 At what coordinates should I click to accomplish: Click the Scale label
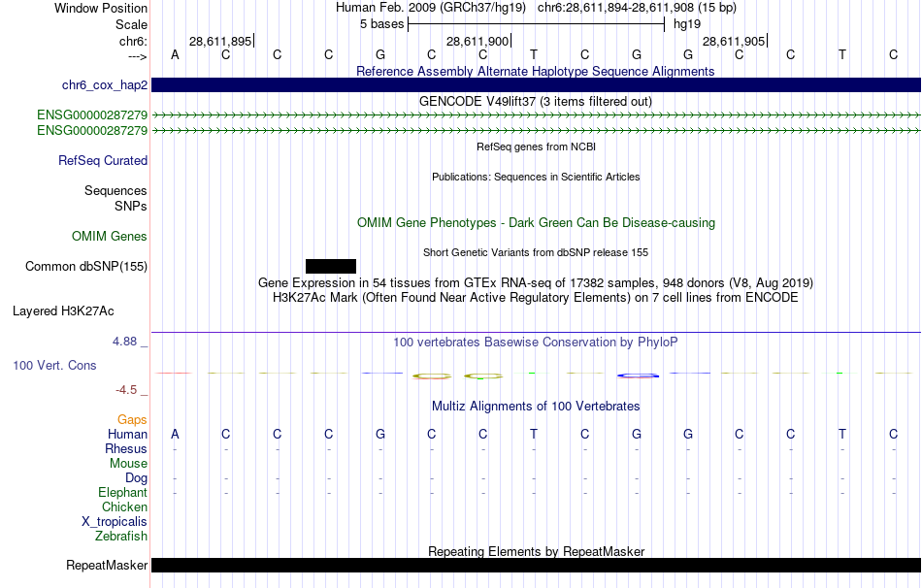(131, 24)
